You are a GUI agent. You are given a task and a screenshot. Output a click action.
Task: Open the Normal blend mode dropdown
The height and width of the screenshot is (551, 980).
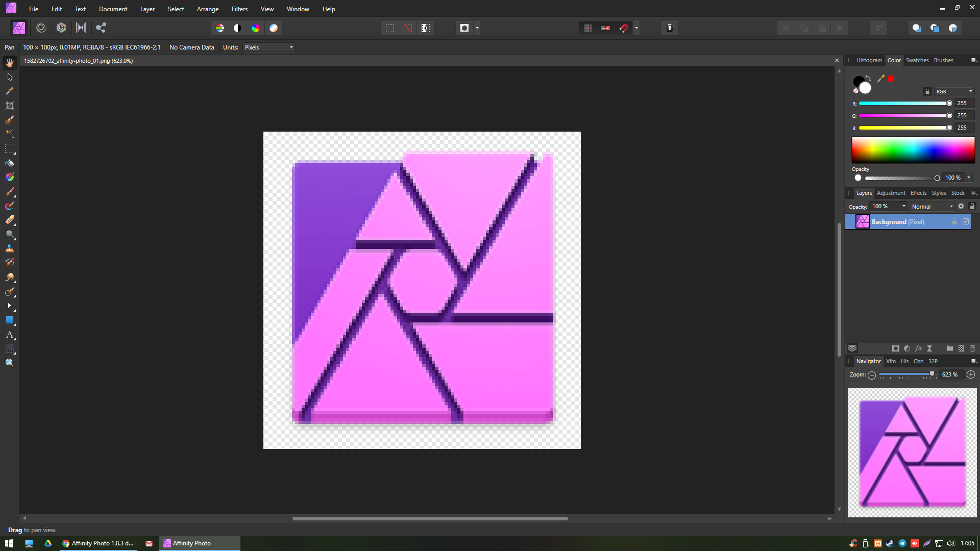(x=932, y=207)
